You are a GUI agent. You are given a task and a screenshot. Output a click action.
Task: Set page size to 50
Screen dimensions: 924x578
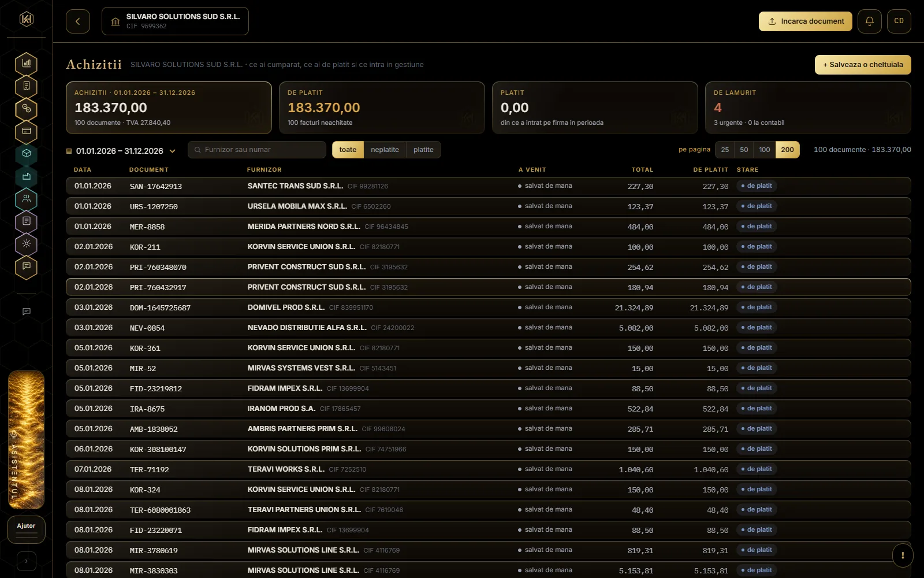pos(744,150)
